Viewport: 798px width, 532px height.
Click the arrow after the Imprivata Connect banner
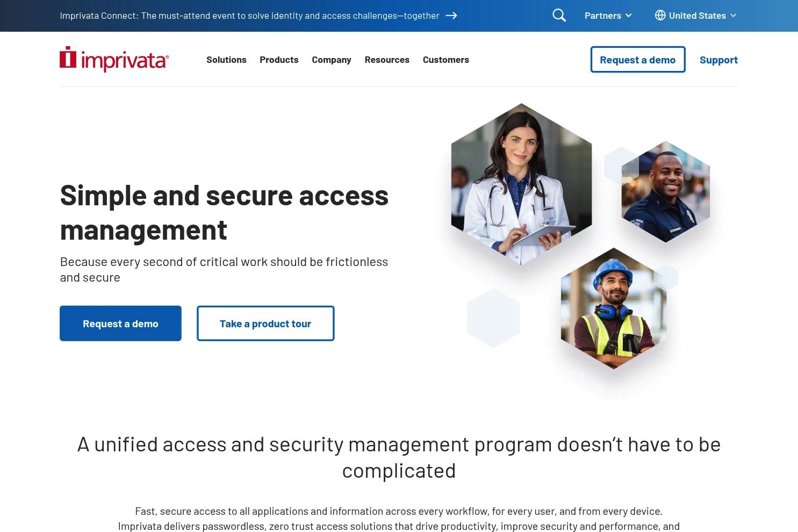451,16
